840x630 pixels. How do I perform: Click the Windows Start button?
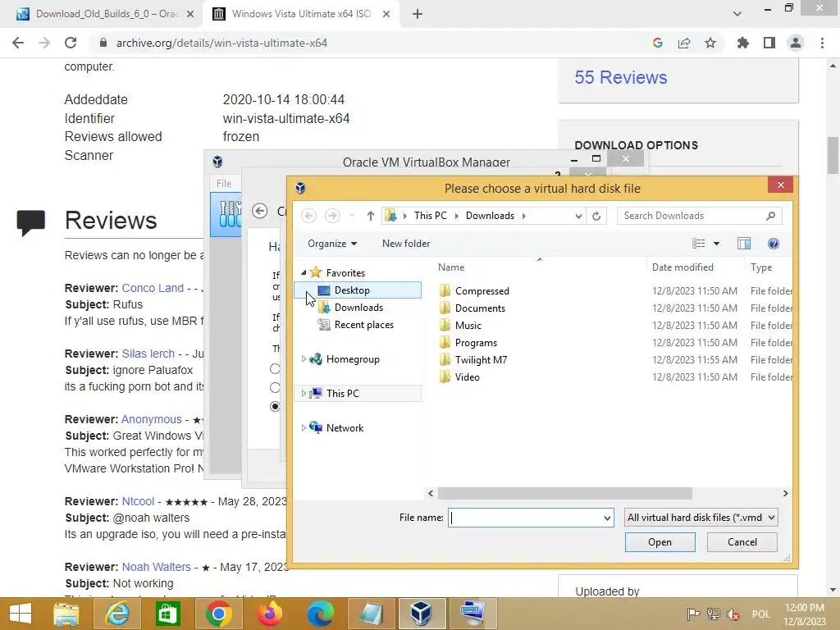click(x=21, y=614)
